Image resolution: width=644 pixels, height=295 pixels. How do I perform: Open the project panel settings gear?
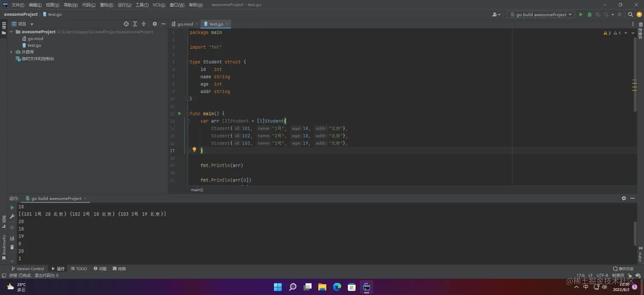click(155, 24)
